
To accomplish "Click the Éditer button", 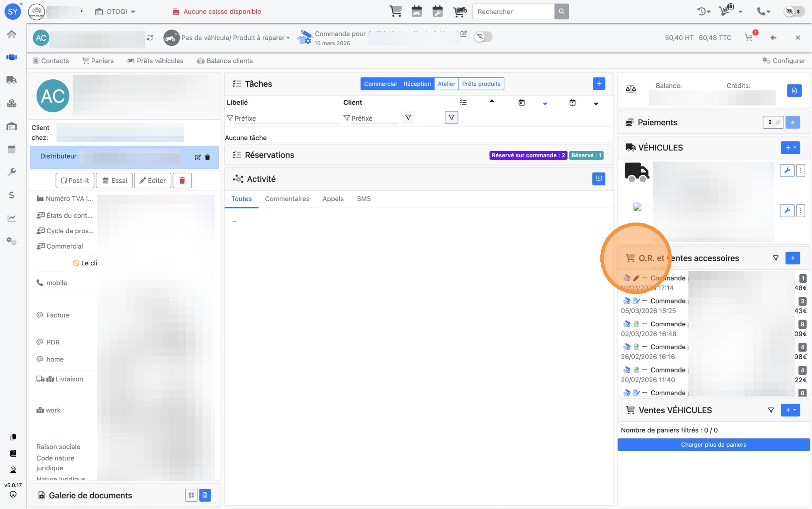I will 152,180.
